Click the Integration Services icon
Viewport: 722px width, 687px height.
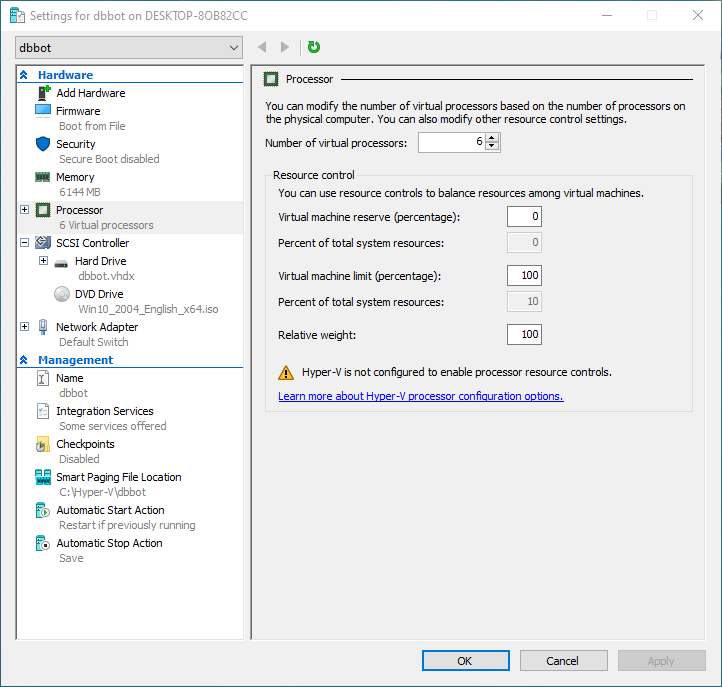pyautogui.click(x=43, y=411)
